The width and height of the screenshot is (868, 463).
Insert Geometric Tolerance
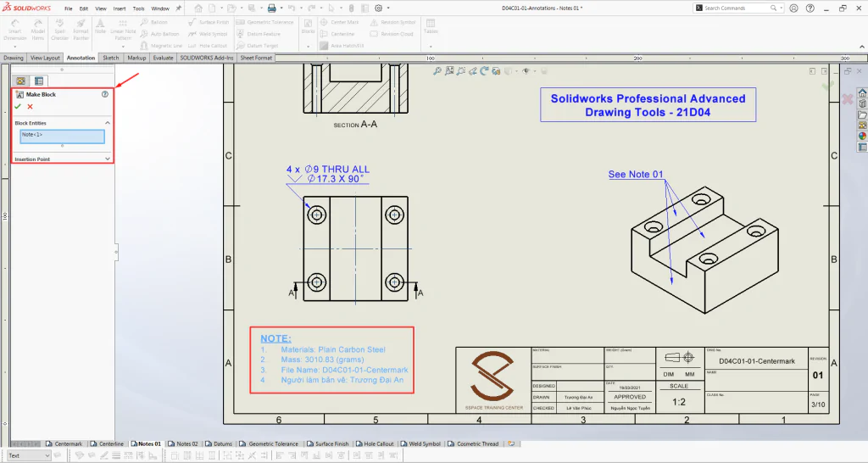pos(265,22)
